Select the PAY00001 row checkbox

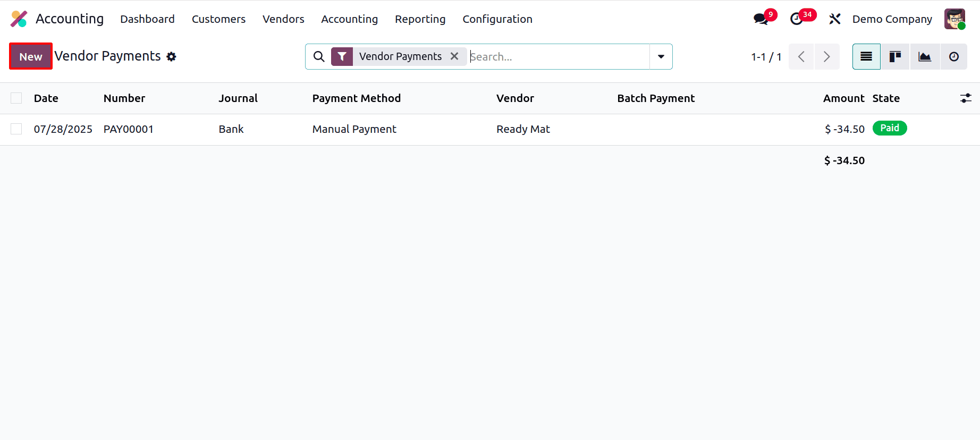click(x=16, y=129)
